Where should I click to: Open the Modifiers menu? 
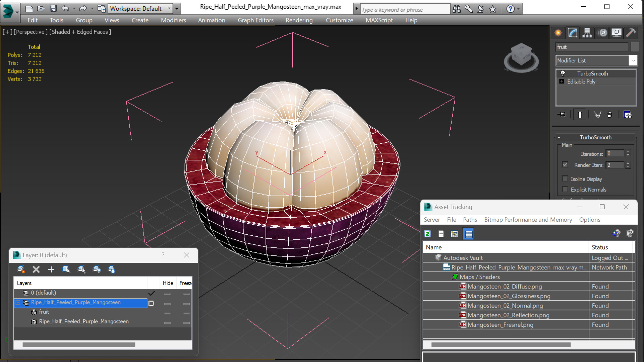(x=173, y=20)
